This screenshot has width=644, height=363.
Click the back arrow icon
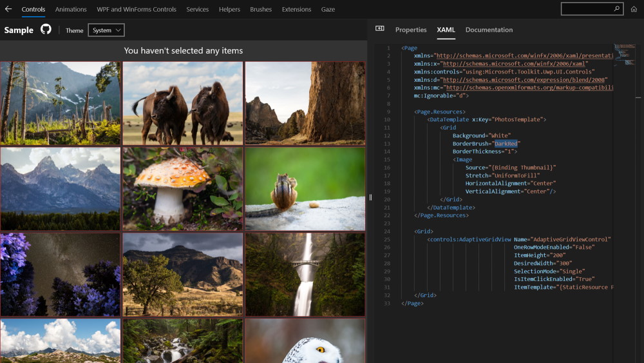[8, 8]
